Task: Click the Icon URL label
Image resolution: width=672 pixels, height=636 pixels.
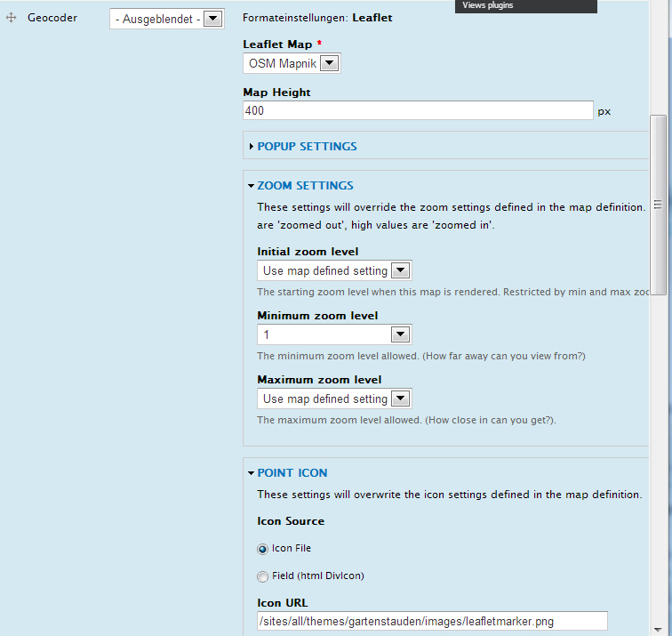Action: tap(283, 603)
